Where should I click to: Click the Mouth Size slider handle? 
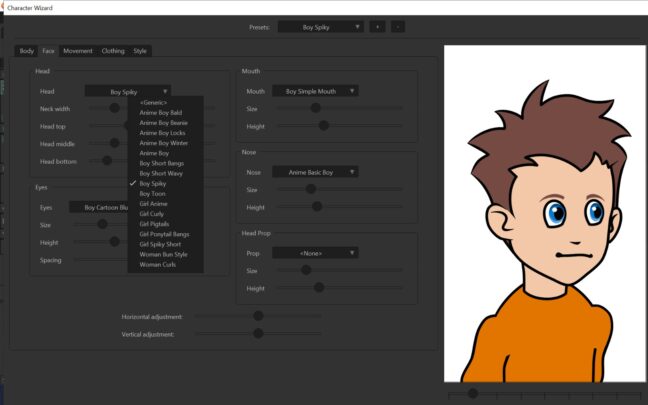pyautogui.click(x=315, y=108)
